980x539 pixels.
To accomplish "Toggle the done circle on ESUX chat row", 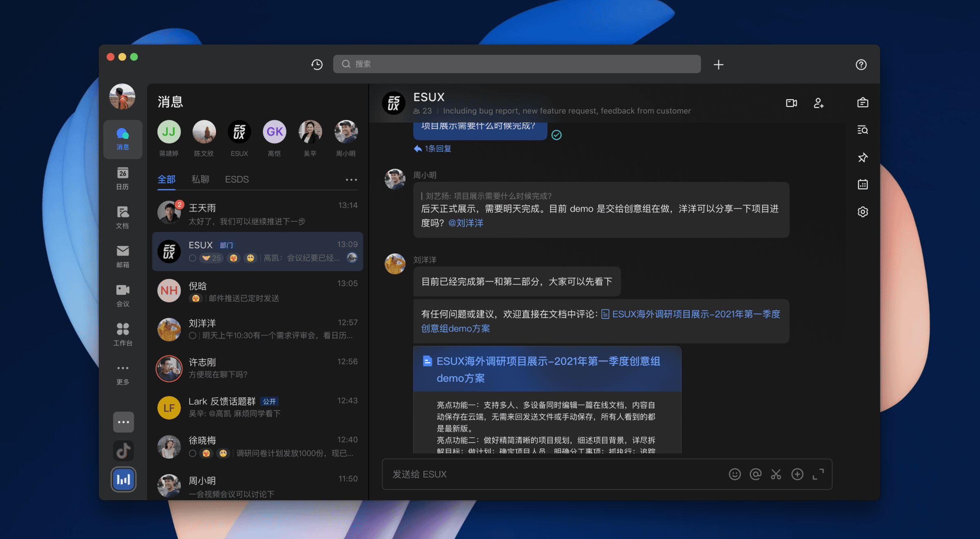I will pos(192,258).
